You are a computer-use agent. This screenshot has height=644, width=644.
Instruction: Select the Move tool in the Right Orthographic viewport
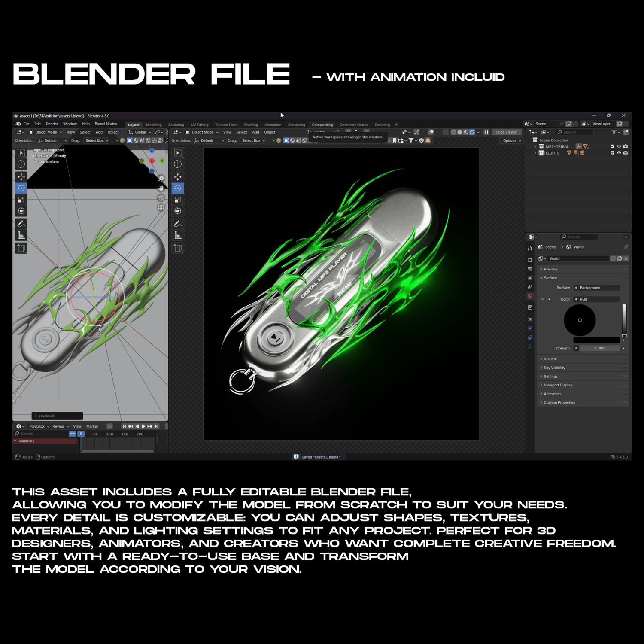21,176
